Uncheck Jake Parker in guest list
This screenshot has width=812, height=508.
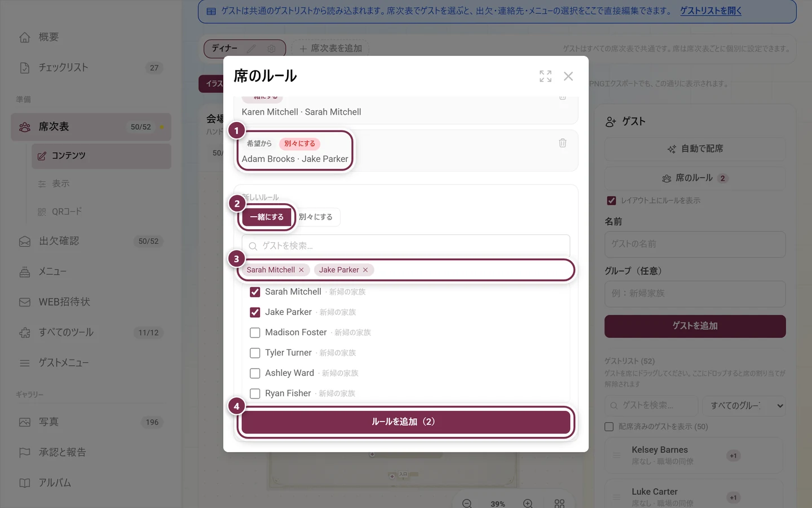255,312
